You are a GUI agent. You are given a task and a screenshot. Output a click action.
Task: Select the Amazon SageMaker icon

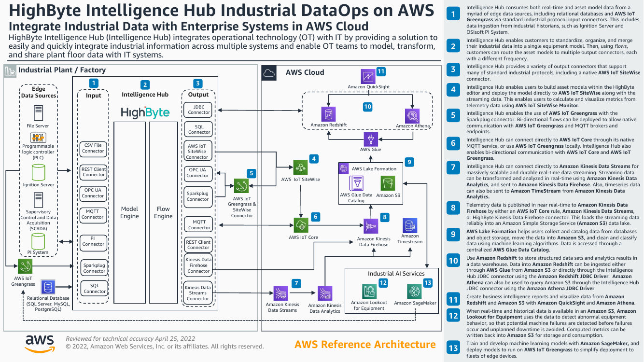tap(415, 291)
